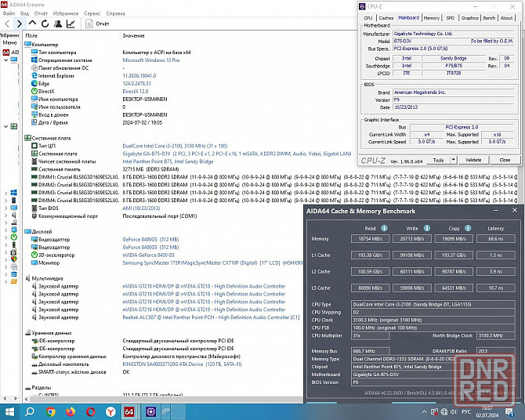Click the Close button in CPU-Z
This screenshot has height=420, width=525.
505,160
